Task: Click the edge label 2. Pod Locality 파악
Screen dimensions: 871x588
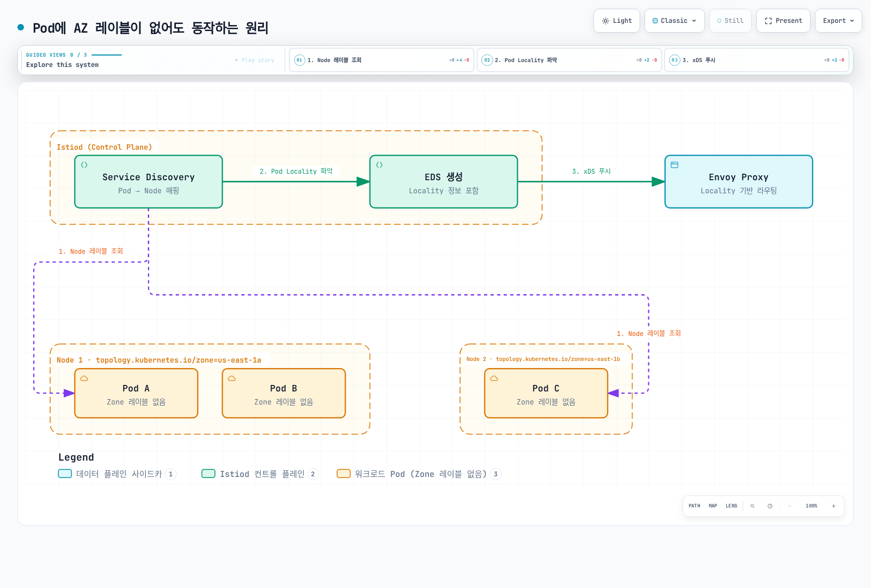Action: click(296, 171)
